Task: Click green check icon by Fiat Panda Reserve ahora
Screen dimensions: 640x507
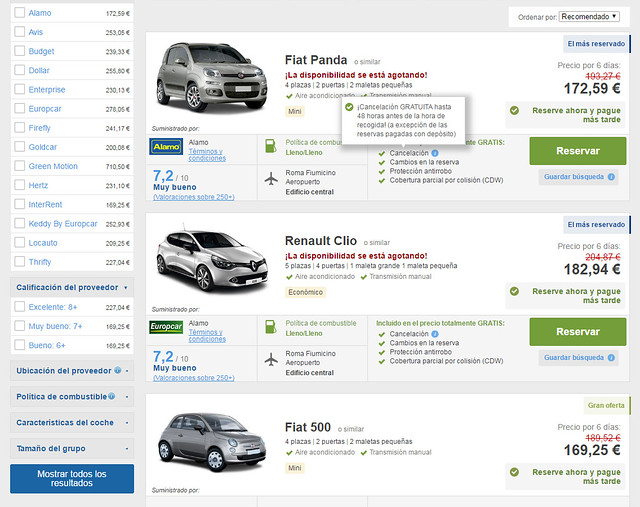Action: tap(514, 110)
